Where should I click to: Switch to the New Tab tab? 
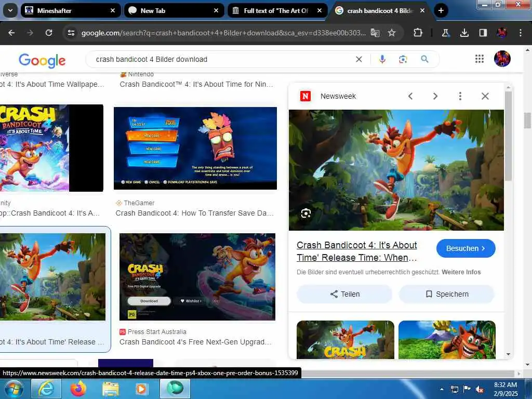[x=175, y=10]
